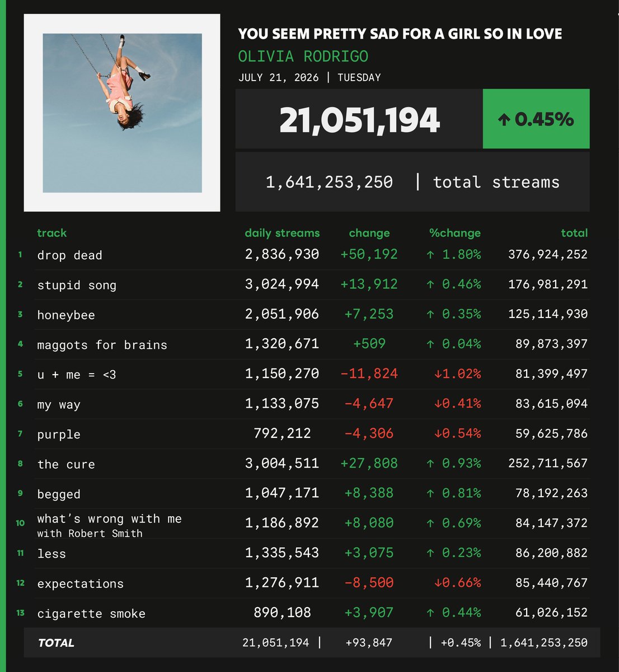
Task: Select track 'u + me = <3'
Action: [77, 375]
